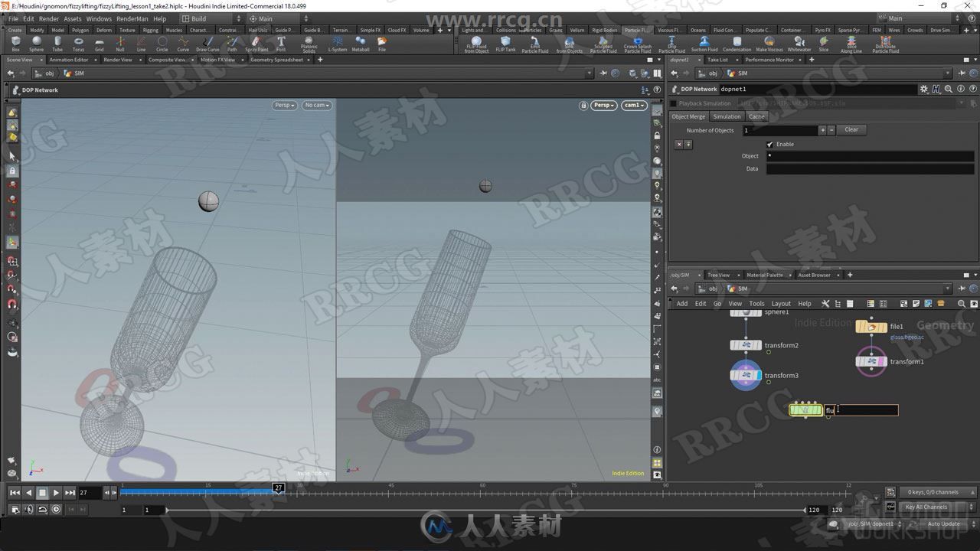This screenshot has height=551, width=980.
Task: Jump to the last frame
Action: tap(70, 493)
